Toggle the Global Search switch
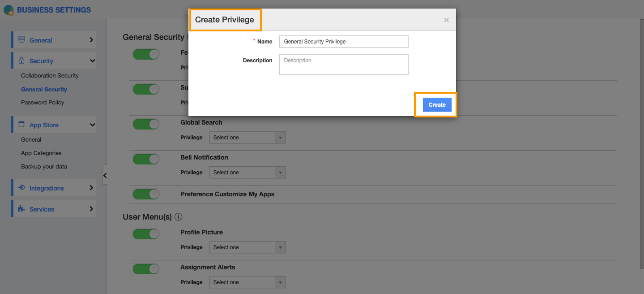The width and height of the screenshot is (644, 294). coord(146,124)
